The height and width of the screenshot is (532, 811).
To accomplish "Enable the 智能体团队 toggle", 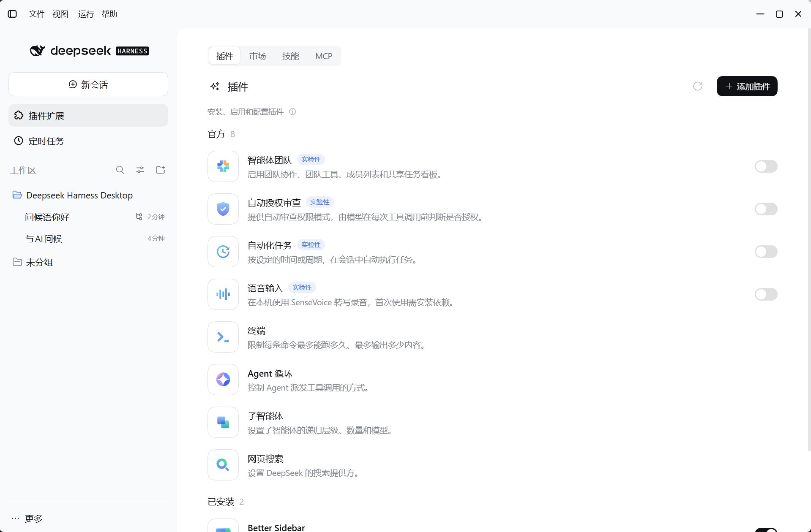I will pos(766,166).
